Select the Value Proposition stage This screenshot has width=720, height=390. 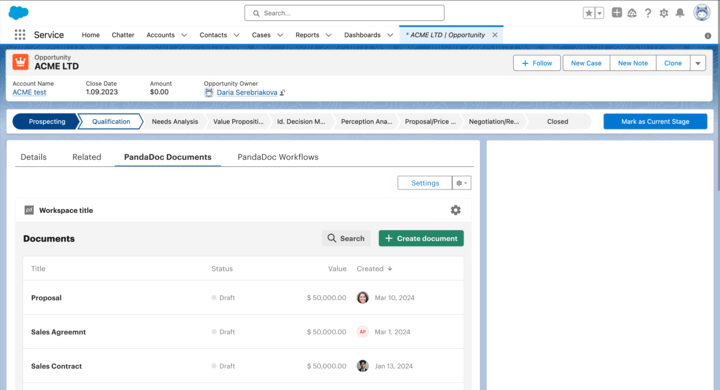coord(238,122)
